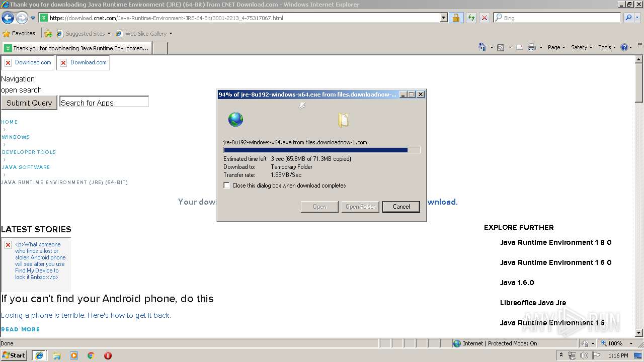Launch Windows Media Player from the taskbar
Image resolution: width=644 pixels, height=362 pixels.
point(74,355)
